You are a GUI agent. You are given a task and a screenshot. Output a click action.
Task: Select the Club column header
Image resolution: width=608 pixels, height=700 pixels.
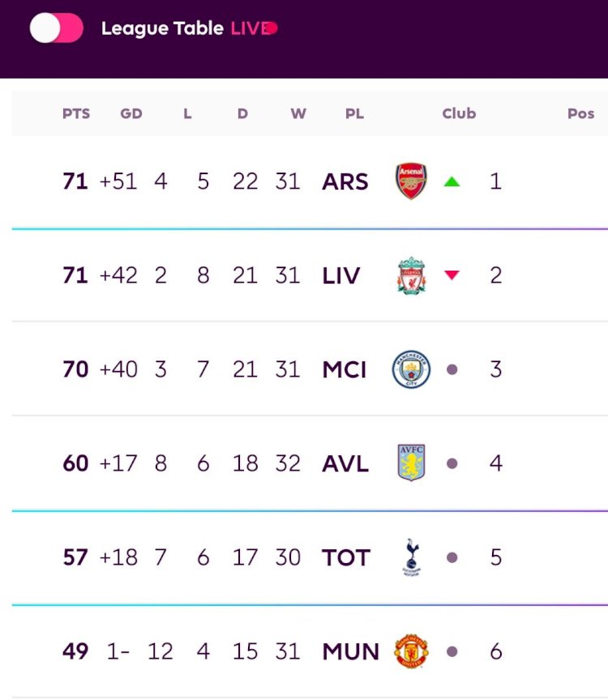(459, 113)
